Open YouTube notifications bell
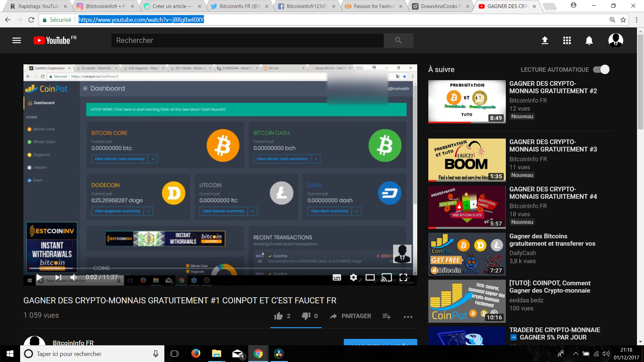 [589, 40]
